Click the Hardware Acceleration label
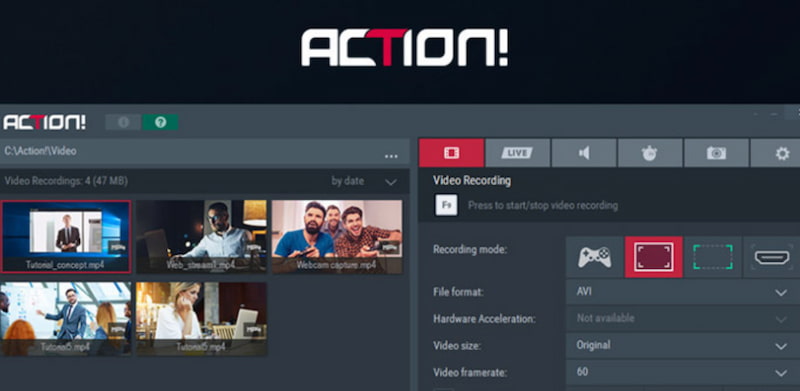800x391 pixels. pos(484,319)
